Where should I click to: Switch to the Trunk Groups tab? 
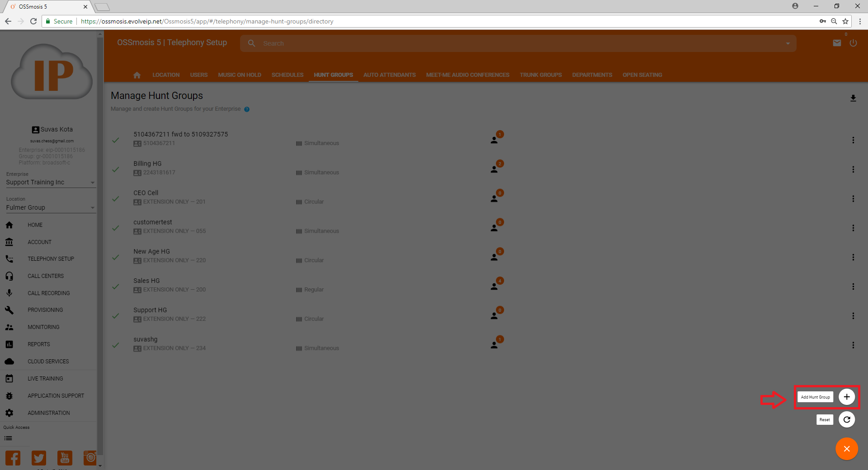[x=540, y=75]
